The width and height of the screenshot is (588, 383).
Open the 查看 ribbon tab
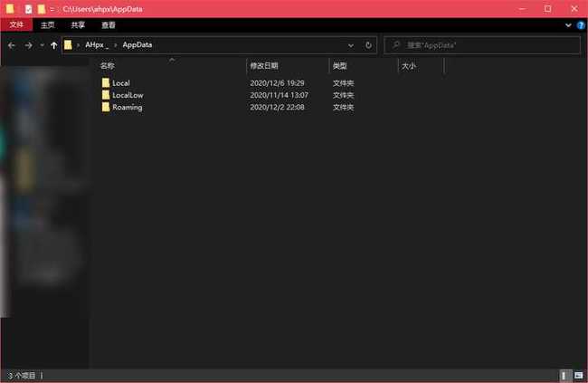point(109,25)
